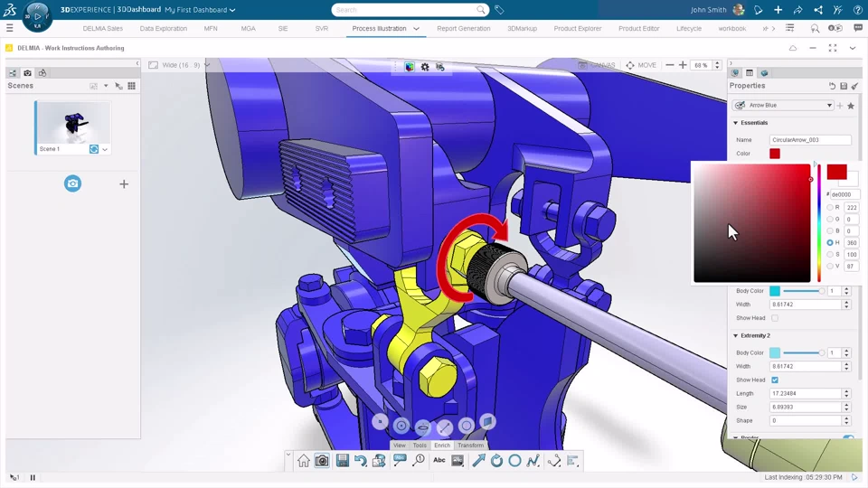Collapse the left Scenes panel arrow
This screenshot has height=488, width=868.
point(137,63)
